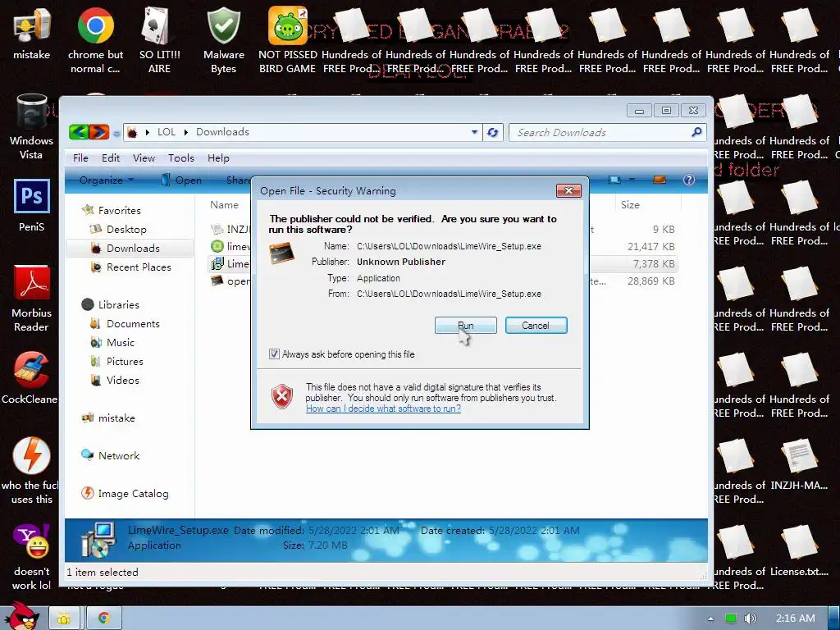This screenshot has width=840, height=630.
Task: Open the Photoshop 'PeniS' desktop icon
Action: click(32, 204)
